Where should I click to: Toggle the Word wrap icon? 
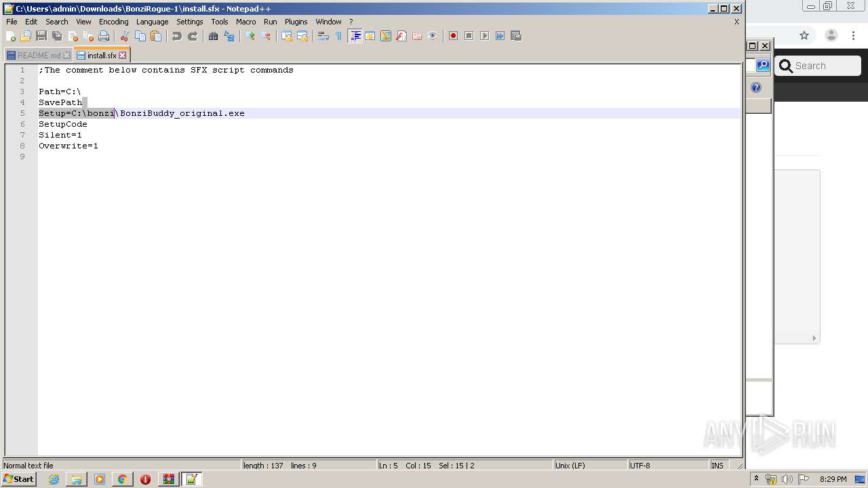[x=323, y=36]
